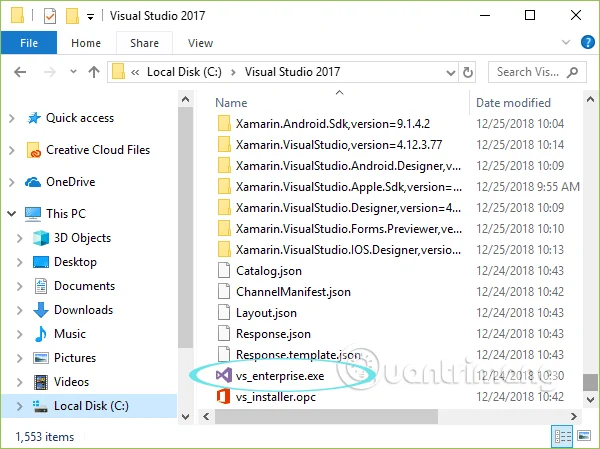Open the File ribbon menu
600x449 pixels.
pyautogui.click(x=29, y=43)
